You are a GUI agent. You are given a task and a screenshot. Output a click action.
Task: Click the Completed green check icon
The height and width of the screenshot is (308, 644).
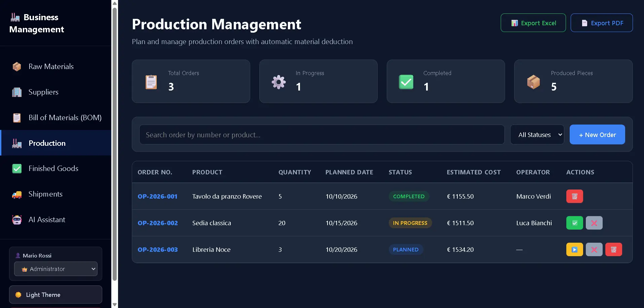click(x=406, y=82)
